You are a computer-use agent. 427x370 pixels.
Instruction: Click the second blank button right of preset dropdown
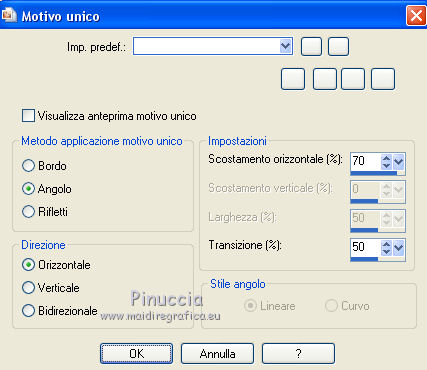click(x=338, y=46)
